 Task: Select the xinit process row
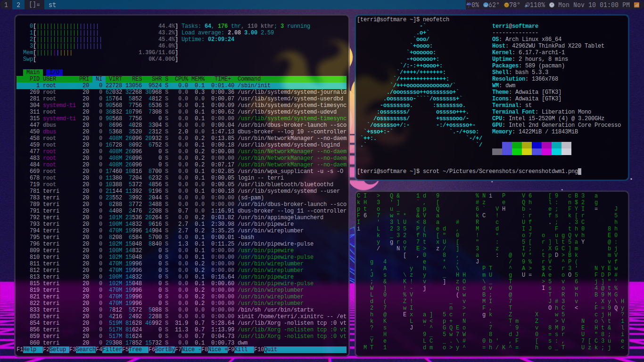click(x=182, y=316)
